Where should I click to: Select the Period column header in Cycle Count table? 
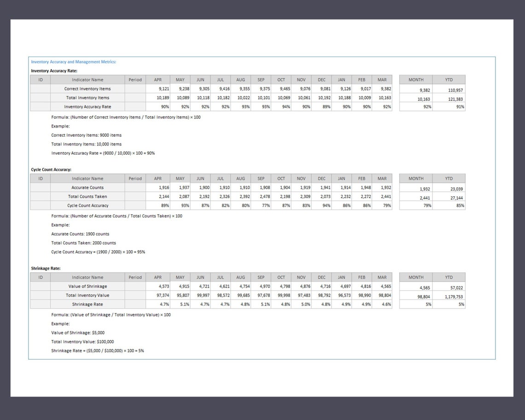135,178
